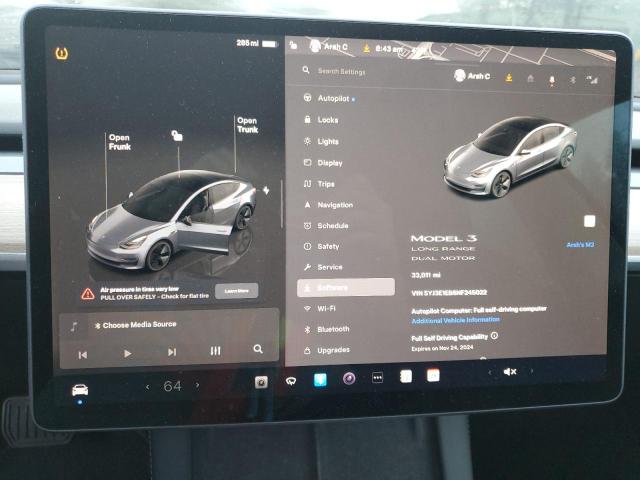Open Locks settings
This screenshot has height=480, width=640.
click(x=321, y=120)
